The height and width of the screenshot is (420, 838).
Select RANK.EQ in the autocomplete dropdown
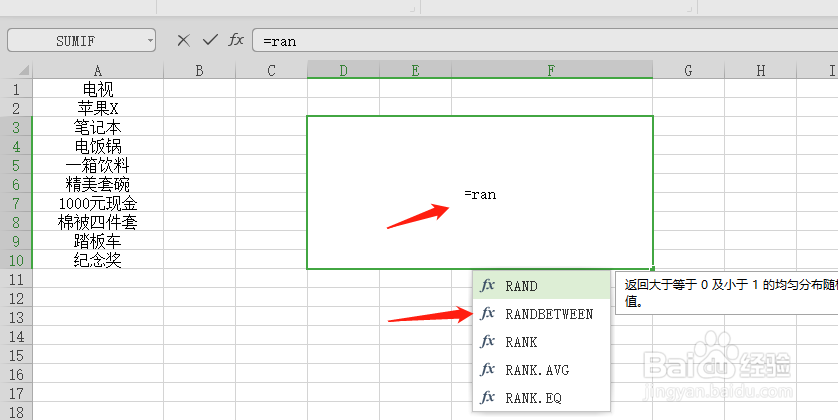click(x=541, y=398)
